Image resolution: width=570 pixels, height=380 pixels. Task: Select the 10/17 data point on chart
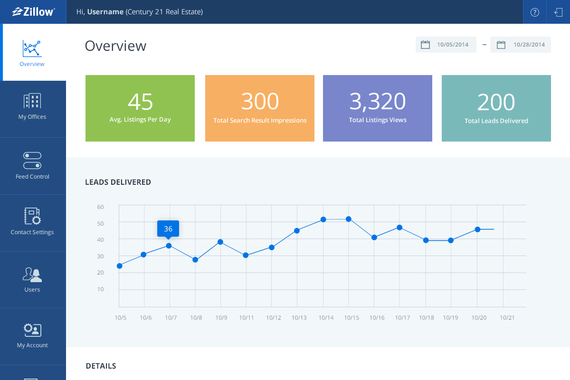coord(400,227)
